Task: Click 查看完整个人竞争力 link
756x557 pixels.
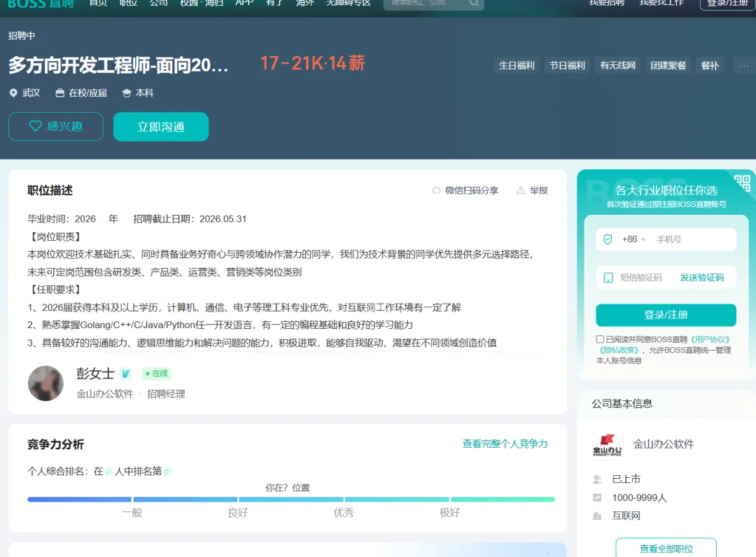Action: coord(505,444)
